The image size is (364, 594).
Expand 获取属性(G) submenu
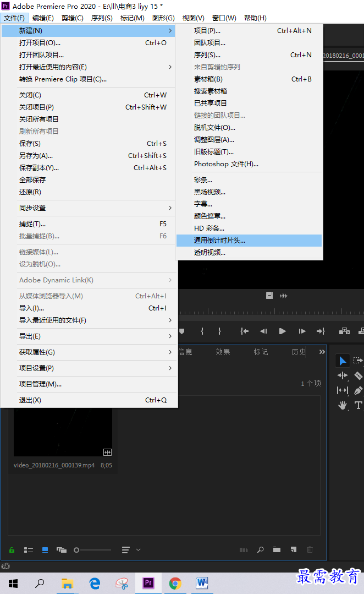coord(88,352)
